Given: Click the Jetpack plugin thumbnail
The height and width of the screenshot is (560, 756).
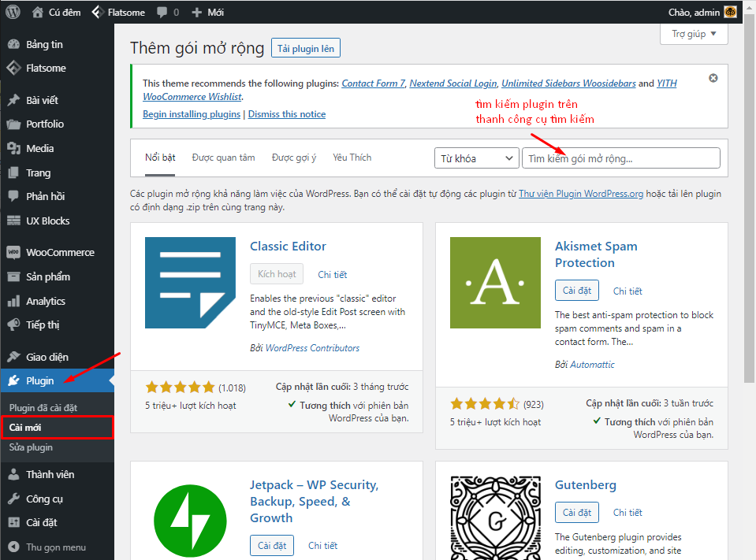Looking at the screenshot, I should click(191, 521).
